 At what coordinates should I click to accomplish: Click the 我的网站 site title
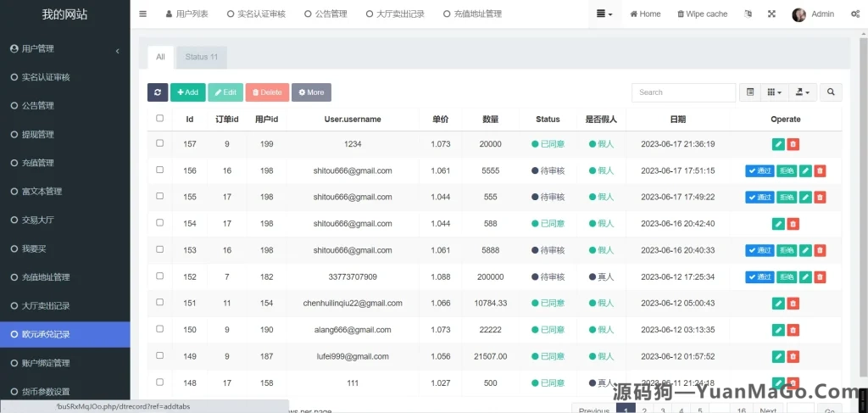point(64,14)
